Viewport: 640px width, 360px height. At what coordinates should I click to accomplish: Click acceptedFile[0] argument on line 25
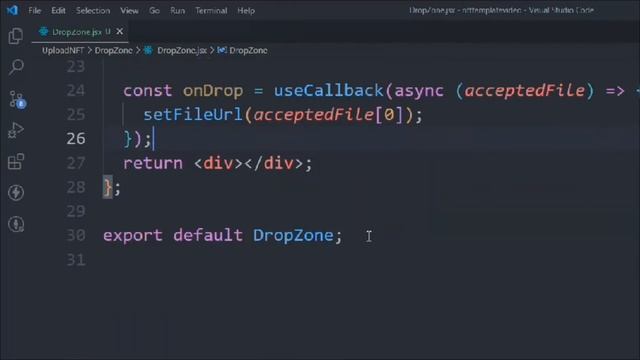(x=328, y=115)
